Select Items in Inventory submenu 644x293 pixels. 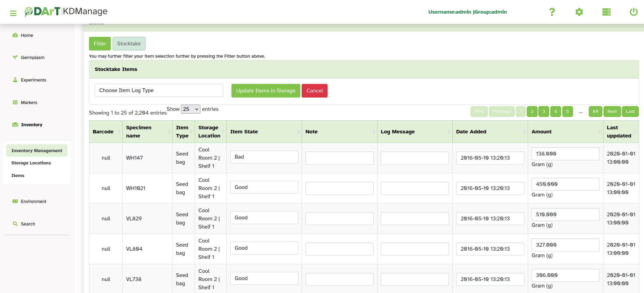click(18, 176)
